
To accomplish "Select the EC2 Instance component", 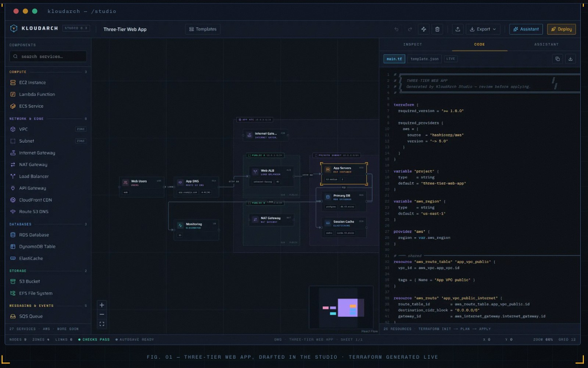I will (x=48, y=82).
